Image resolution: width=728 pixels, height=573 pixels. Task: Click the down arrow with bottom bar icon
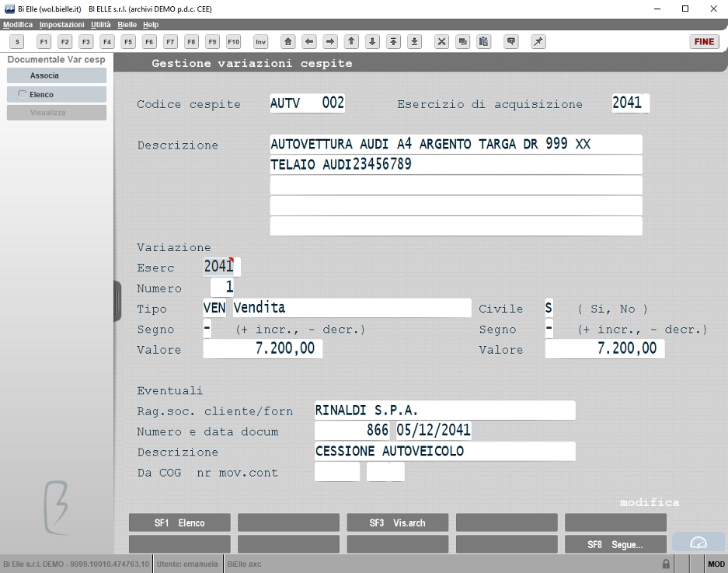pyautogui.click(x=415, y=42)
